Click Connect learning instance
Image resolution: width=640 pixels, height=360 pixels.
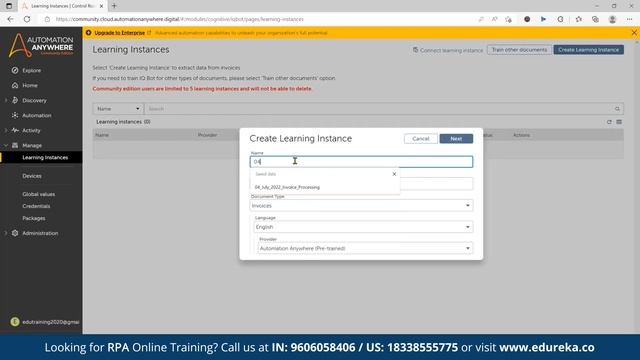point(447,50)
